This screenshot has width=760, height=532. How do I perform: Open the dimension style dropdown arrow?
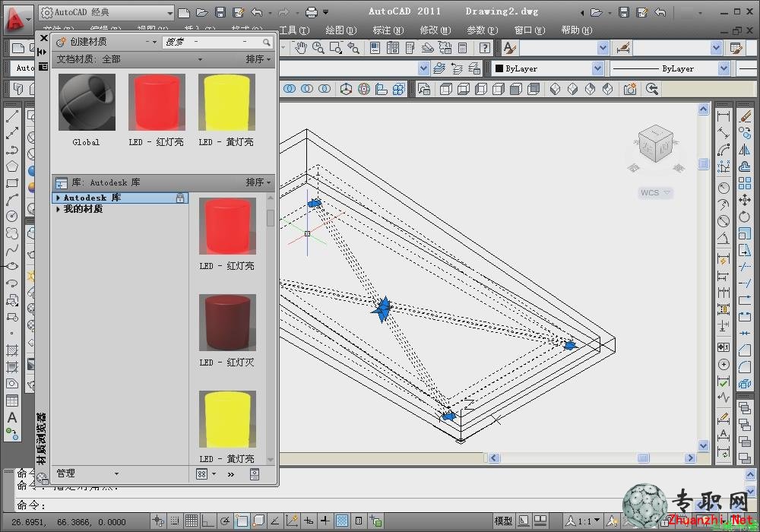(x=717, y=48)
